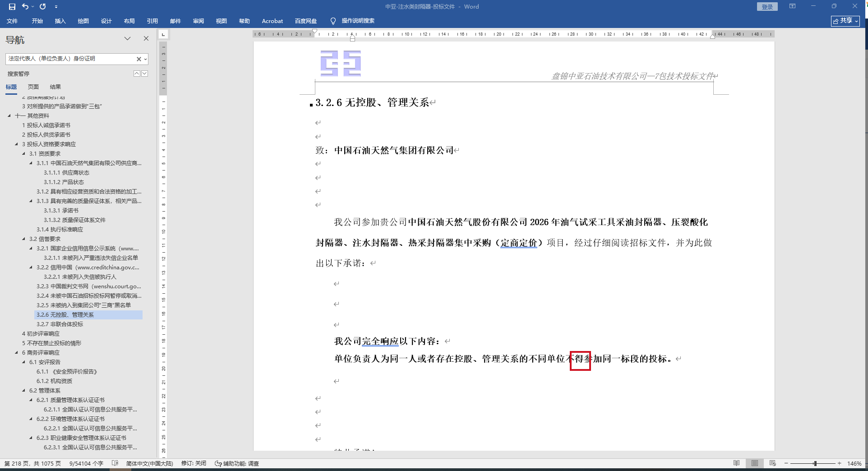868x471 pixels.
Task: Open the 邮件 ribbon tab
Action: [x=175, y=21]
